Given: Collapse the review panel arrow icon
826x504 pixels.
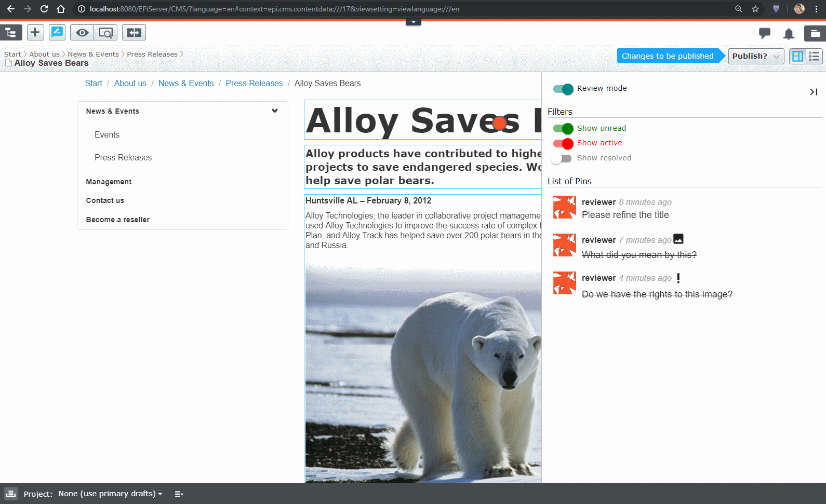Looking at the screenshot, I should click(x=814, y=92).
